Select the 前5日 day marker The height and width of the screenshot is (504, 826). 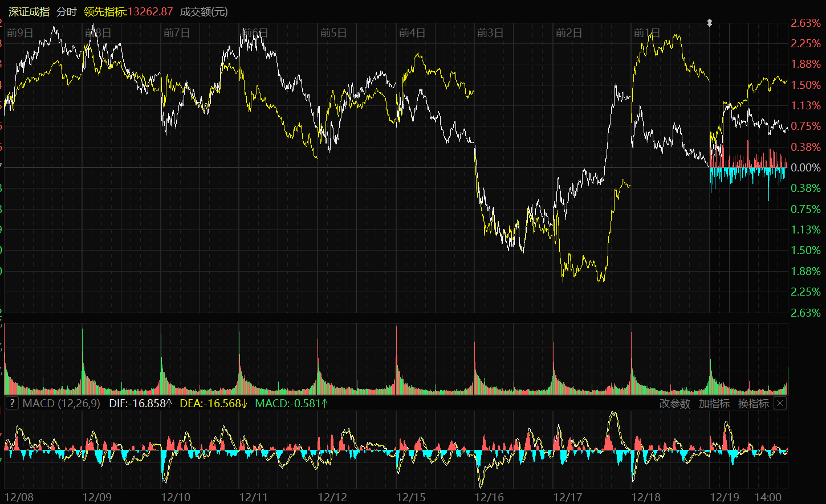pyautogui.click(x=333, y=33)
